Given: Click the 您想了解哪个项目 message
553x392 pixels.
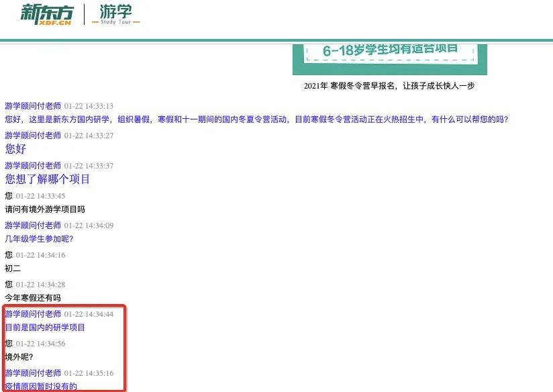Looking at the screenshot, I should [47, 179].
